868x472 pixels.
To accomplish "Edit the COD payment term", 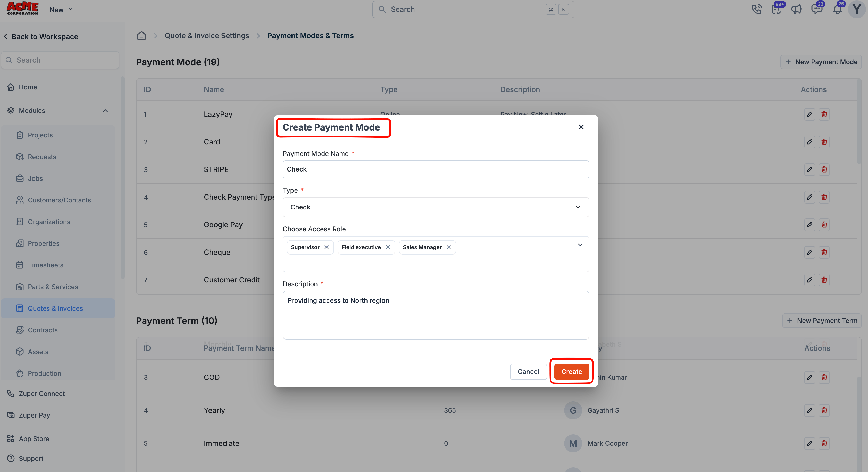I will [x=809, y=378].
